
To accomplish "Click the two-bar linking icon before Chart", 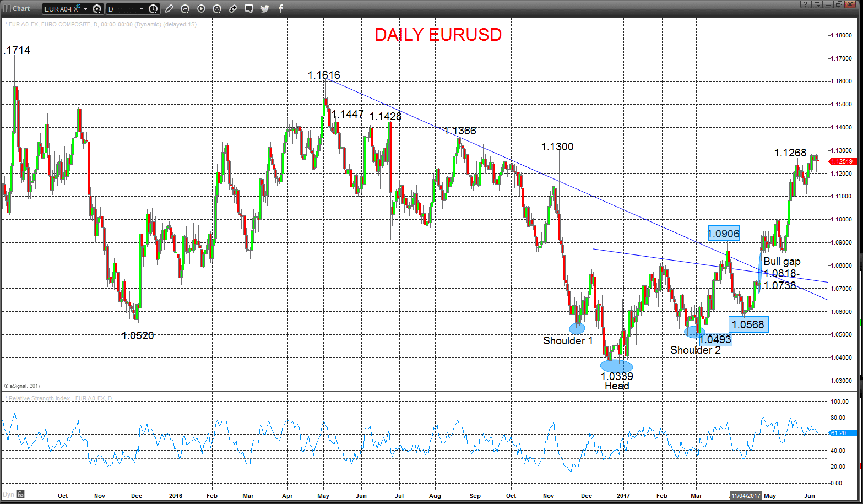I will point(8,8).
